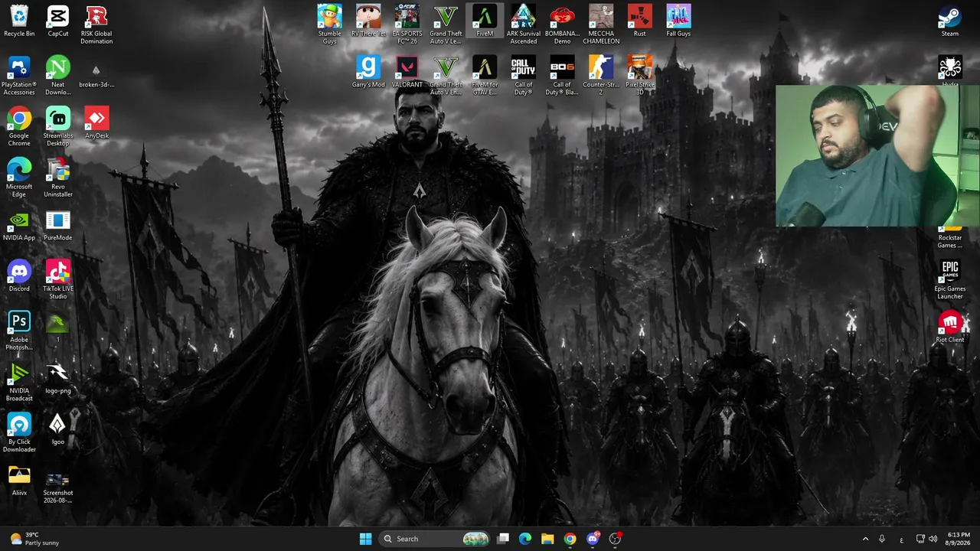Open the Windows Start menu
The image size is (980, 551).
point(365,539)
